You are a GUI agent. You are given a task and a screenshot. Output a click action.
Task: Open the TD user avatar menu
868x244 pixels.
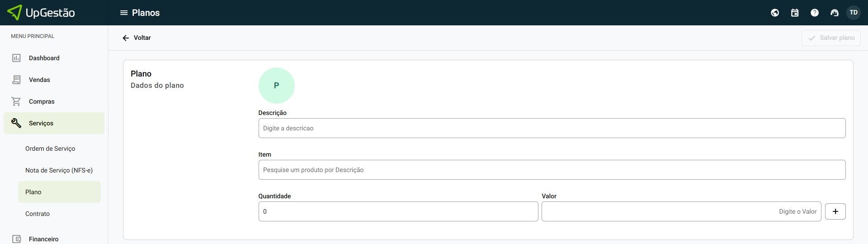click(x=854, y=13)
